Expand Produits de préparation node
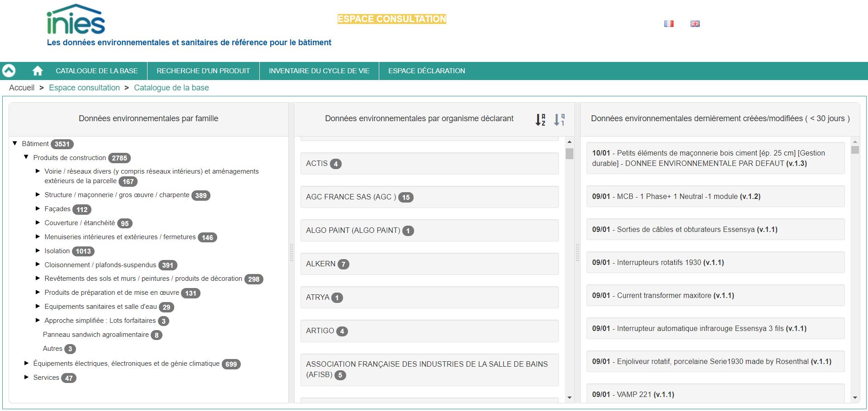The height and width of the screenshot is (411, 868). coord(38,292)
